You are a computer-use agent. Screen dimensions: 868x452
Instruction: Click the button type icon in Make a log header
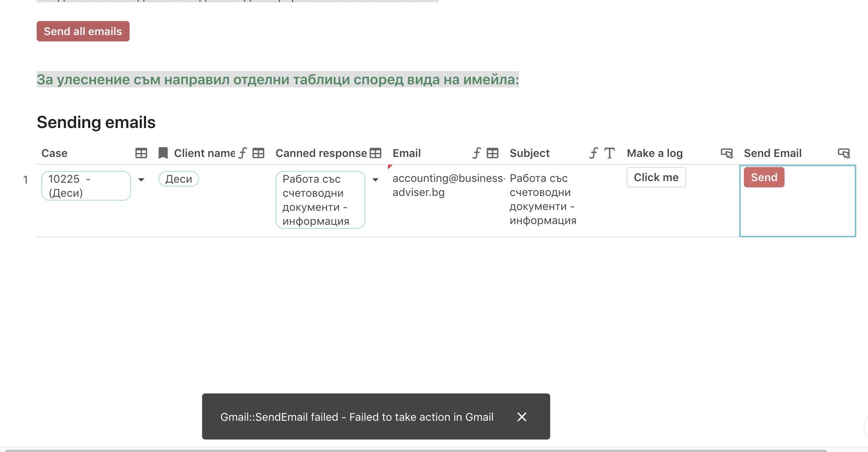coord(726,153)
